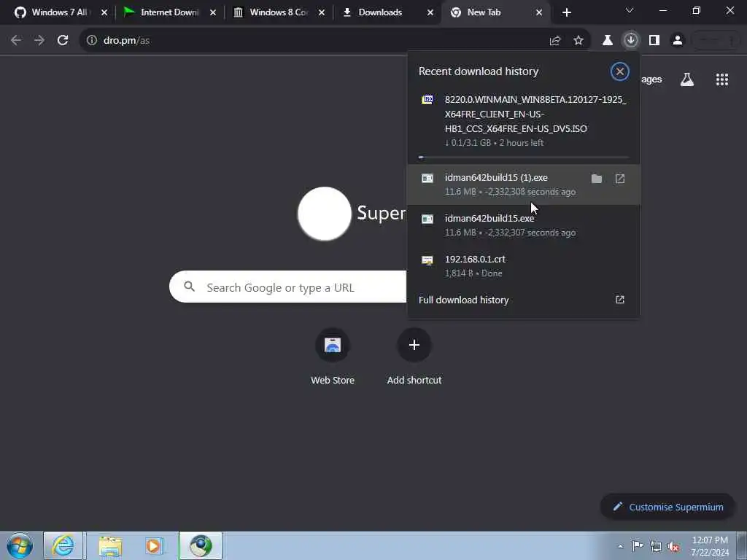Close the Windows 8 Co tab
The image size is (747, 560).
[x=322, y=12]
